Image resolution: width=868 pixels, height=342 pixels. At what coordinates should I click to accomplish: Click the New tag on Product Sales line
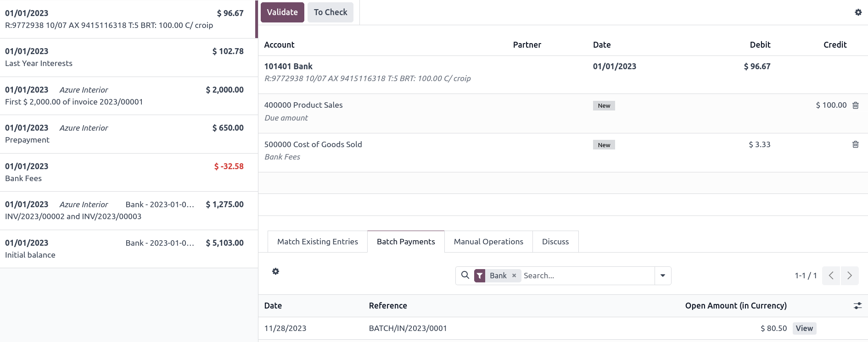[604, 105]
